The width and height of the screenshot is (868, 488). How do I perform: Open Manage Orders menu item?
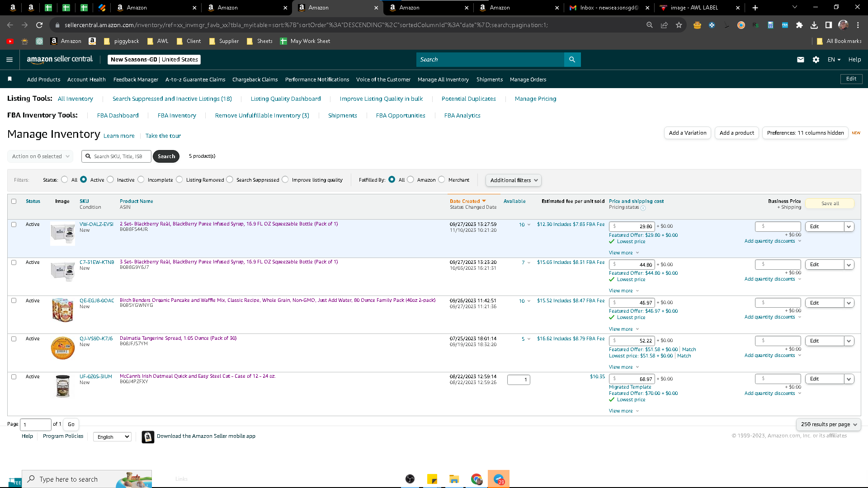coord(528,80)
